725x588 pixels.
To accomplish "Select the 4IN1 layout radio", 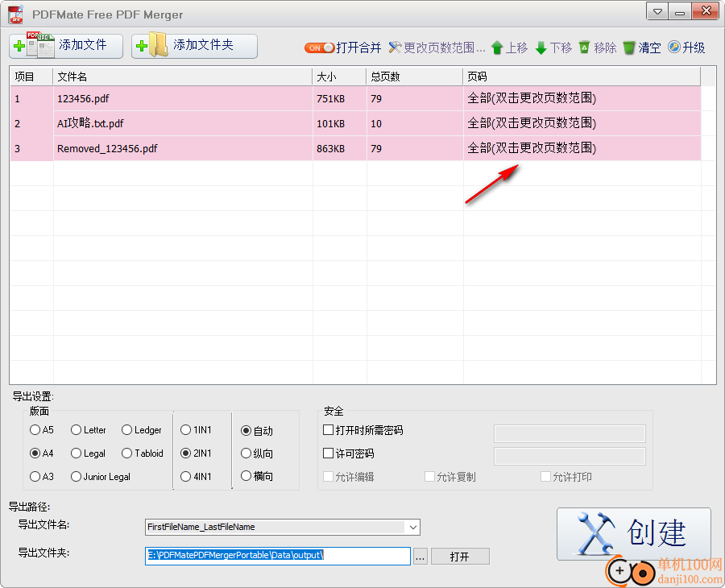I will [185, 476].
